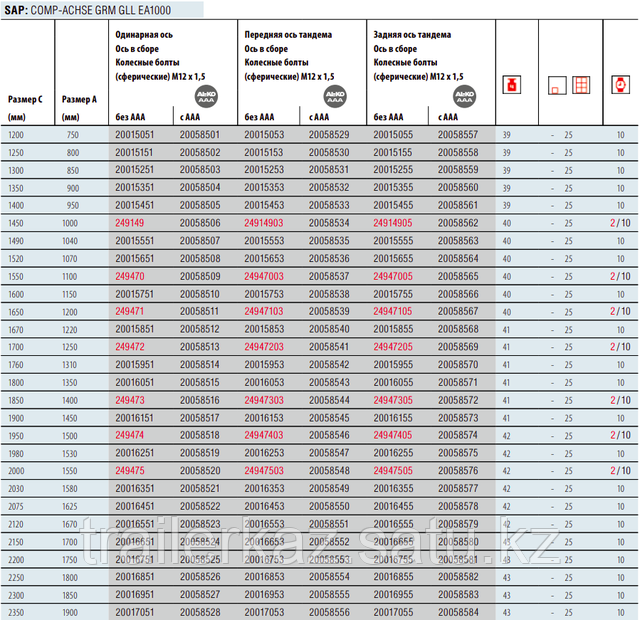Click AL-KO AAA badge under Передняя ось тандема
The image size is (640, 620).
point(335,97)
